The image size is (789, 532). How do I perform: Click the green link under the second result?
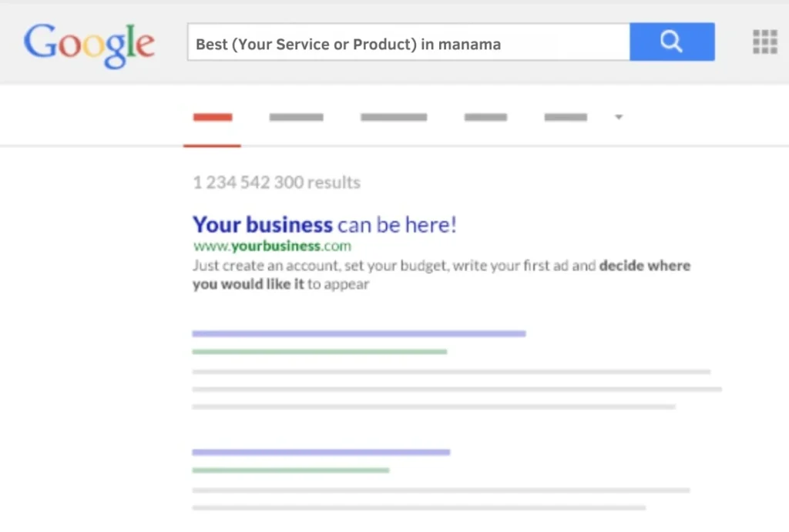coord(290,470)
